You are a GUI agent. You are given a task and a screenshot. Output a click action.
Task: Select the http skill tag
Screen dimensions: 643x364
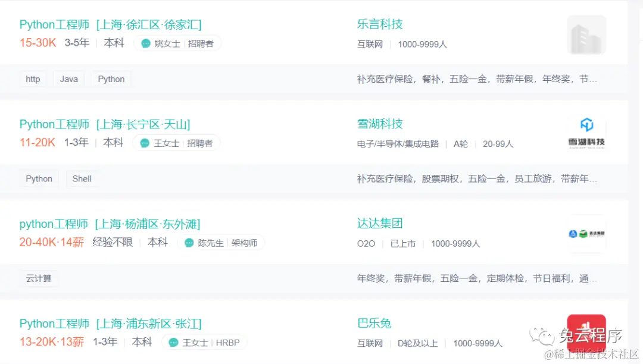[33, 79]
